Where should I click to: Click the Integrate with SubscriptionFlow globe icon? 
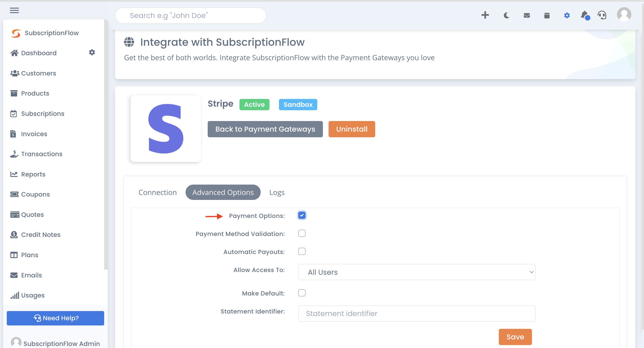point(129,42)
